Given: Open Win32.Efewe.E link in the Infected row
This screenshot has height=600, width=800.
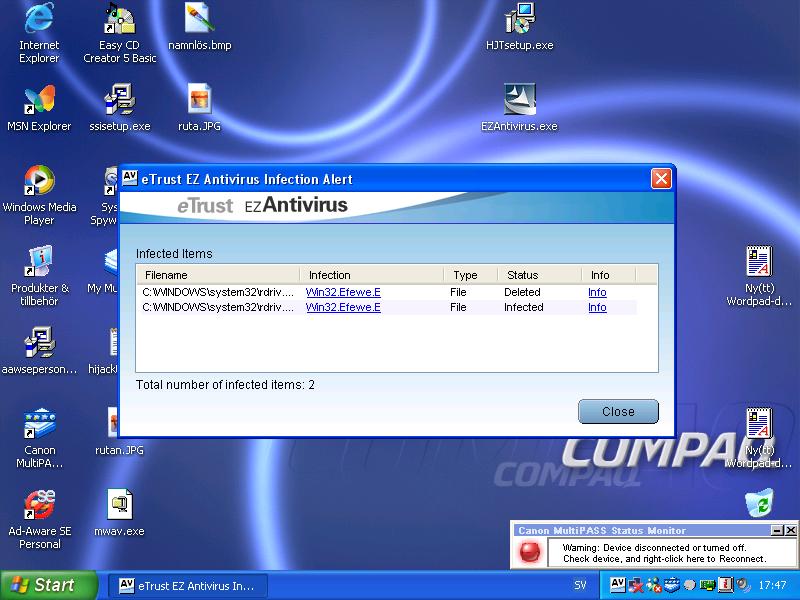Looking at the screenshot, I should click(343, 307).
